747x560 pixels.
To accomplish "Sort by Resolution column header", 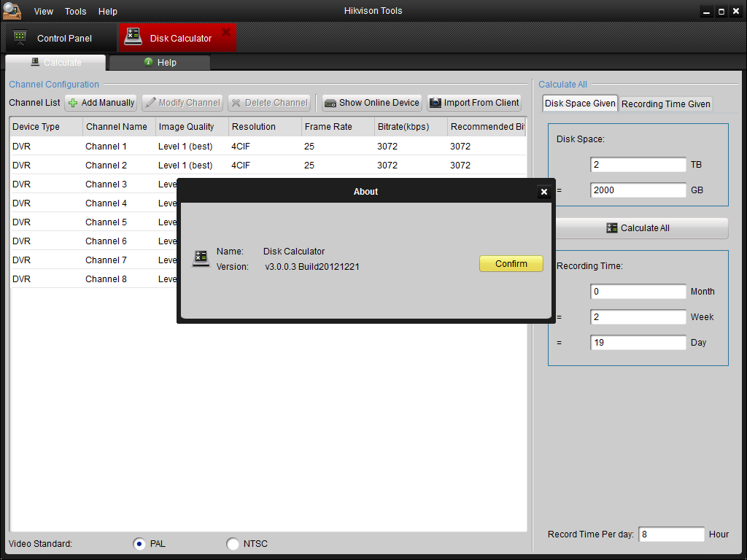I will pos(265,127).
